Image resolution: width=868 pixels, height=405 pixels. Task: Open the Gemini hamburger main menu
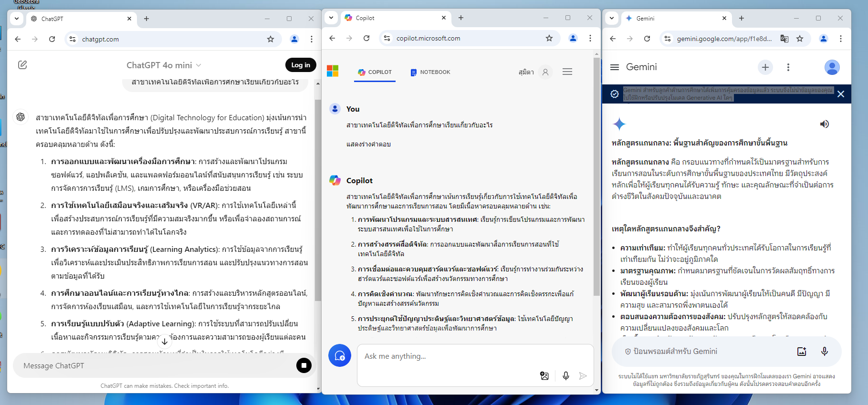coord(615,67)
